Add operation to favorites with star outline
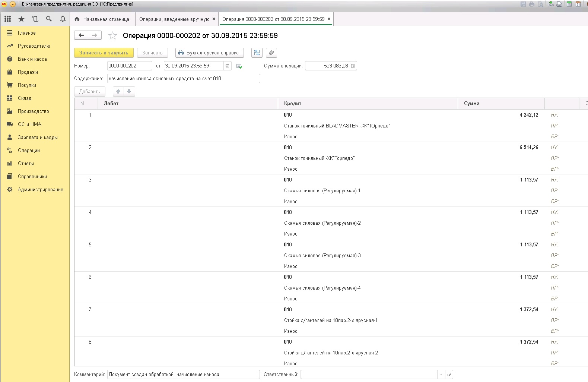 pyautogui.click(x=112, y=36)
